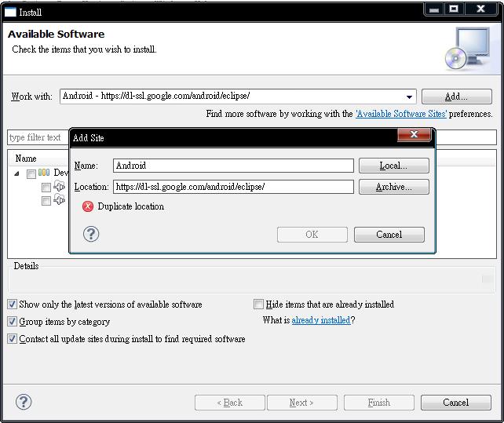This screenshot has height=423, width=504.
Task: Click the Back button in the Install wizard
Action: pos(230,403)
